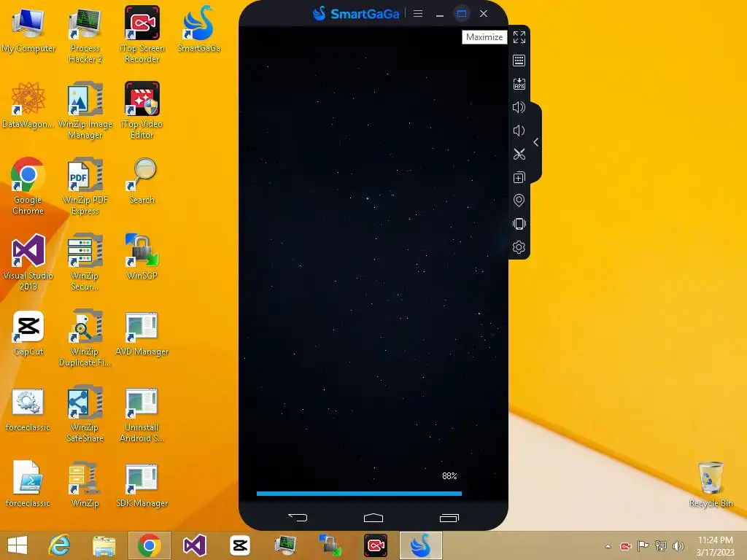Image resolution: width=747 pixels, height=560 pixels.
Task: Select iTop Video Editor desktop icon
Action: coord(142,110)
